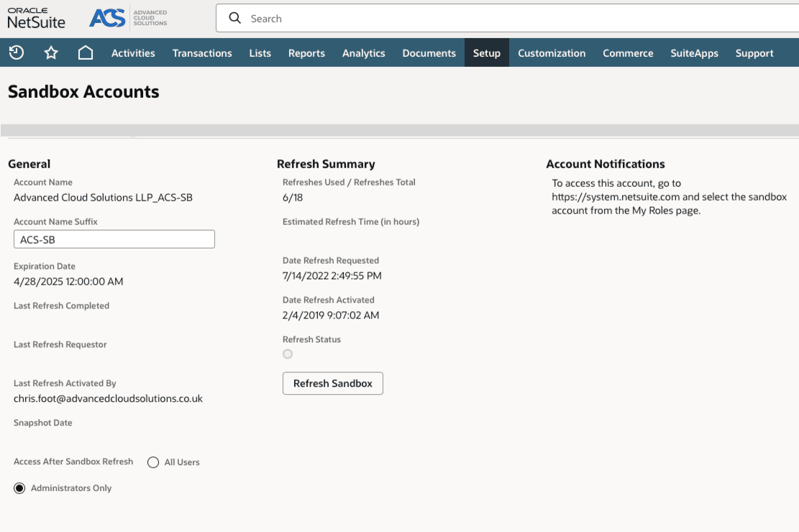The image size is (799, 532).
Task: Open the Support menu
Action: pos(754,53)
